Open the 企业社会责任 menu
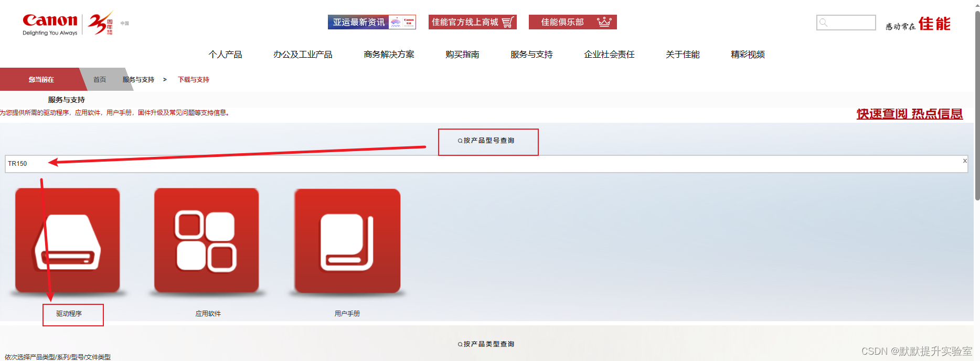Screen dimensions: 980x361 (x=609, y=55)
